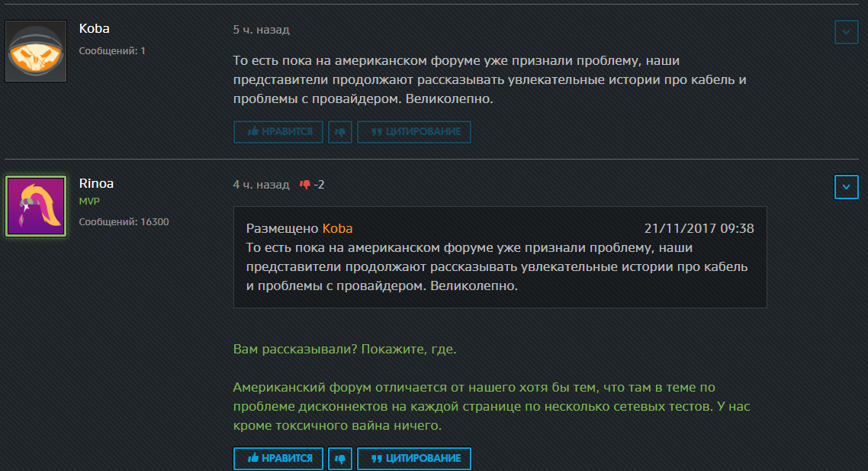The width and height of the screenshot is (868, 471).
Task: Quote Rinoa's reply via ЦИТИРОВАНИЕ
Action: [414, 459]
